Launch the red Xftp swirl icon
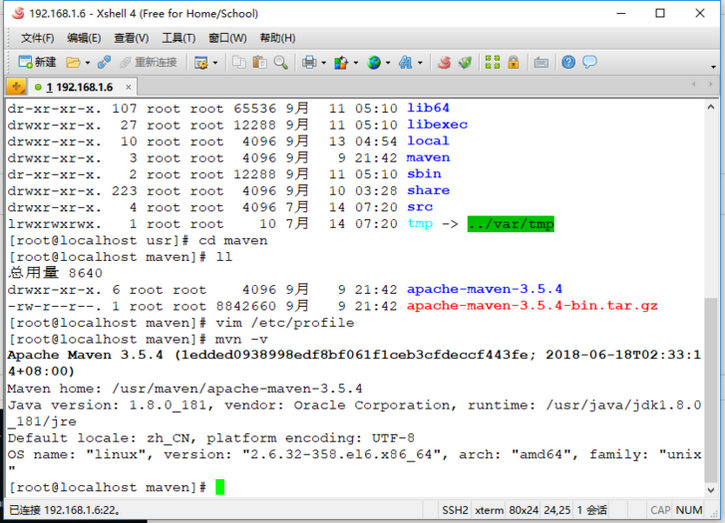725x523 pixels. pos(444,62)
